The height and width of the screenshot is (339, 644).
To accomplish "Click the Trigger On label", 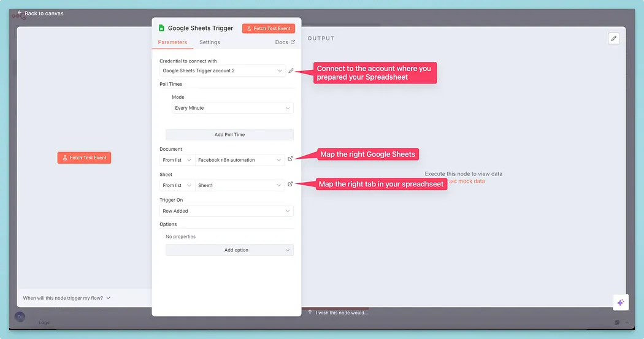I will point(171,200).
